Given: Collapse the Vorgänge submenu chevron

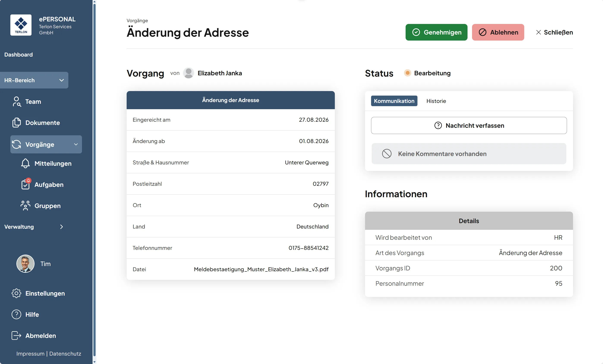Looking at the screenshot, I should [x=76, y=144].
